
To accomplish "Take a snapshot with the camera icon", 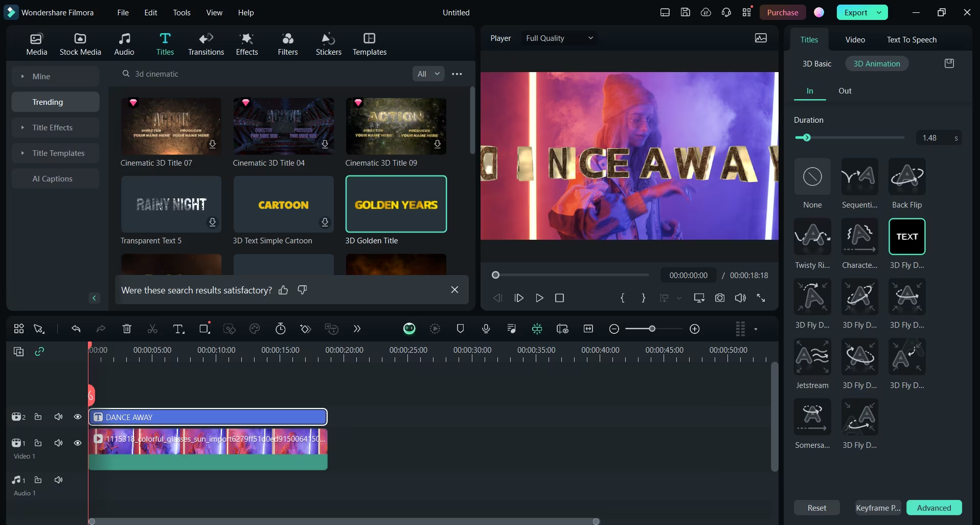I will [719, 298].
